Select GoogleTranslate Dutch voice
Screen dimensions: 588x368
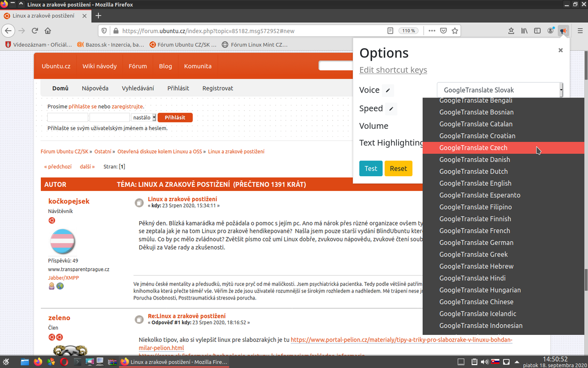click(503, 171)
